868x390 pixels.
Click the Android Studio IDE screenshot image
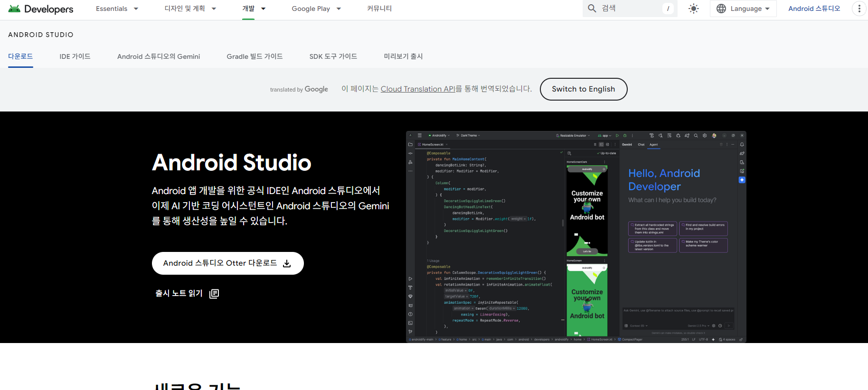tap(576, 237)
